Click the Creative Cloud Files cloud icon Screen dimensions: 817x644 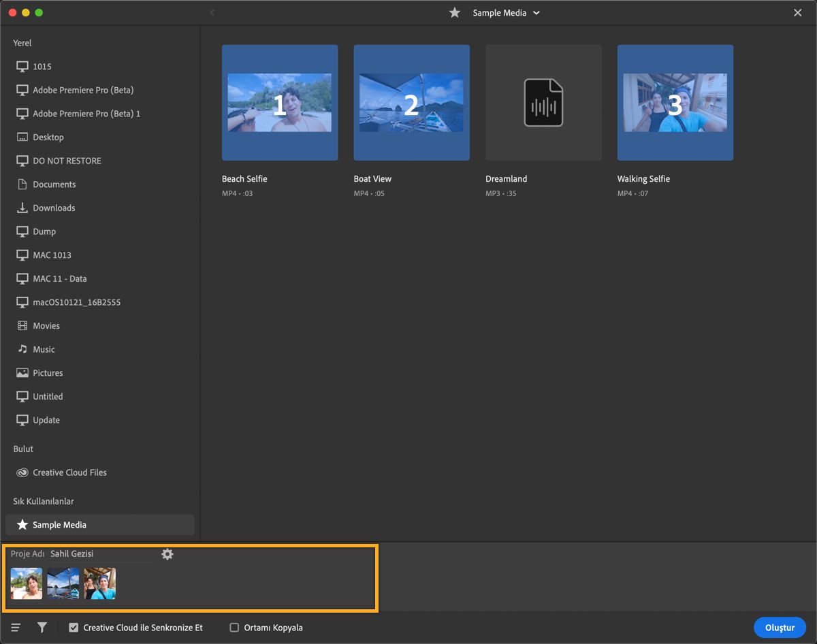click(22, 472)
